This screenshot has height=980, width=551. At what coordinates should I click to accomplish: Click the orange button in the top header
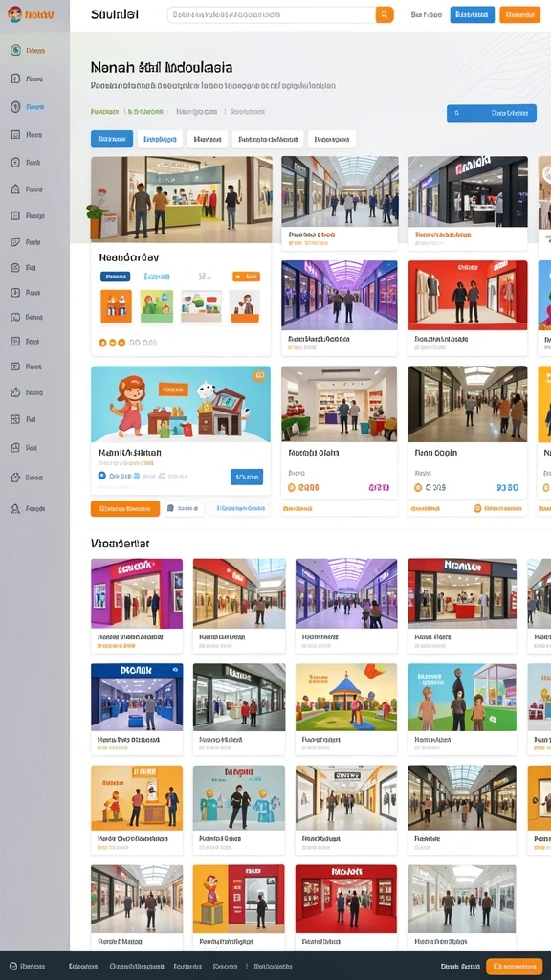pos(519,14)
